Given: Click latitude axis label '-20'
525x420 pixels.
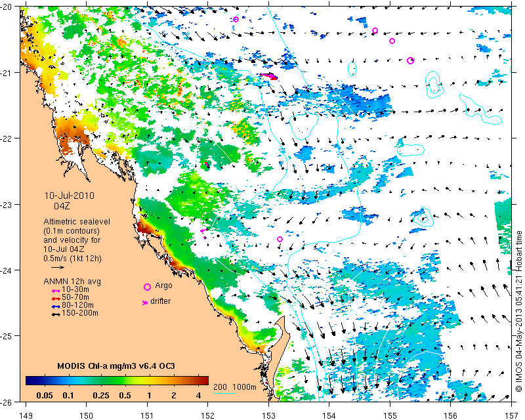Looking at the screenshot, I should [x=7, y=7].
